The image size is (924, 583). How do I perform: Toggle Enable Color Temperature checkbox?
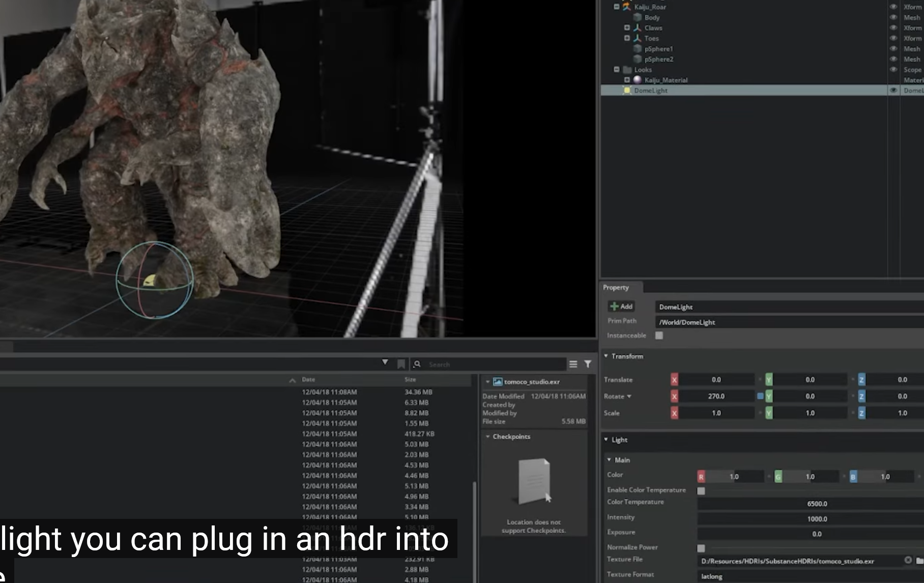(701, 491)
